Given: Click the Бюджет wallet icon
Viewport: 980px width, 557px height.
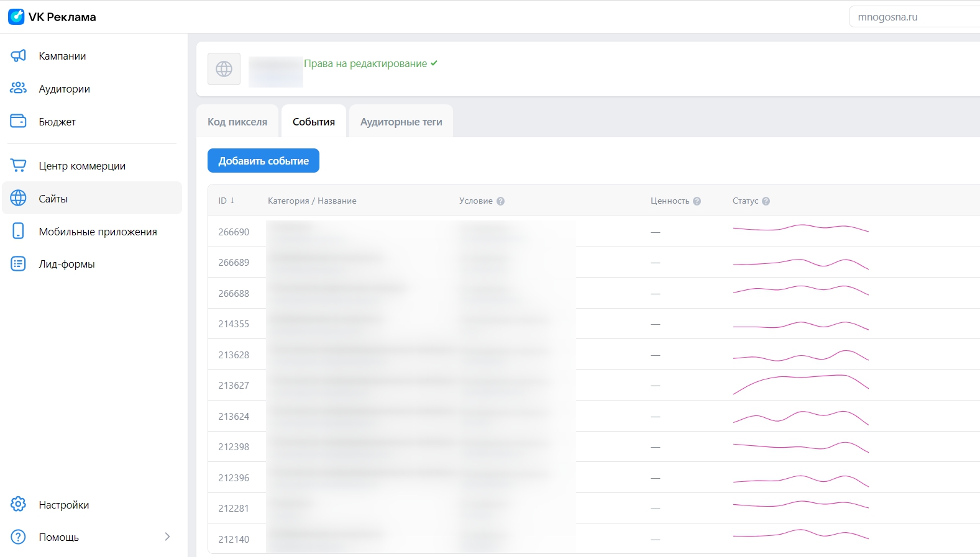Looking at the screenshot, I should point(18,122).
